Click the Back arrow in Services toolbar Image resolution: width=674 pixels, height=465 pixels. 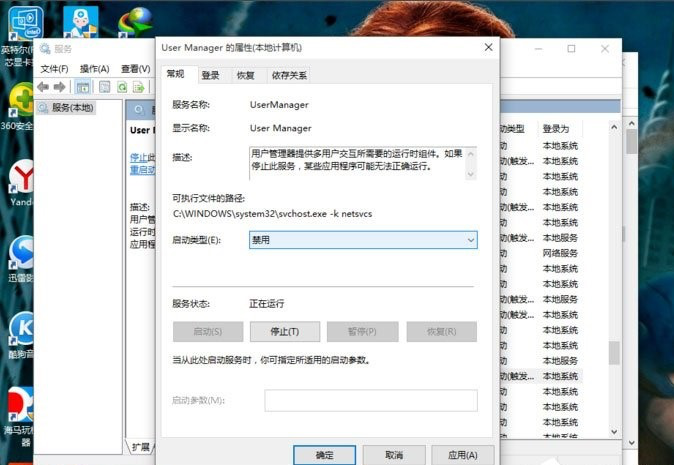coord(43,87)
